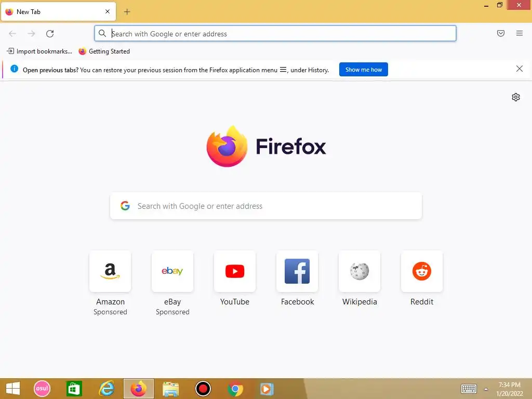Screen dimensions: 532x399
Task: Open File Explorer from taskbar
Action: 170,389
